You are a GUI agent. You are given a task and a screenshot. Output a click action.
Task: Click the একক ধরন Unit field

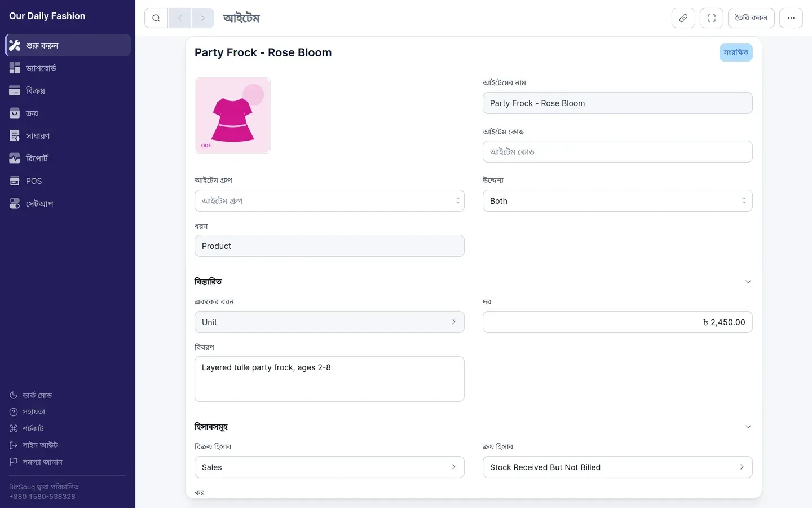click(x=329, y=322)
